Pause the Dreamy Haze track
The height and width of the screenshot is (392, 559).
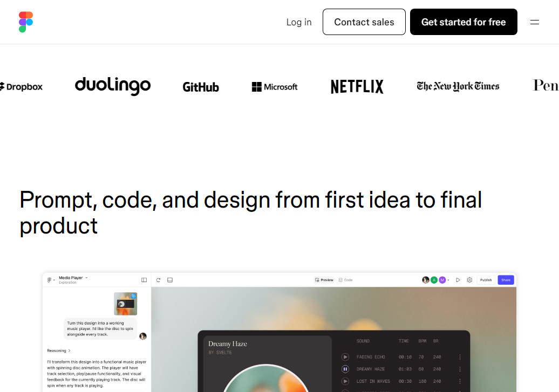[345, 369]
